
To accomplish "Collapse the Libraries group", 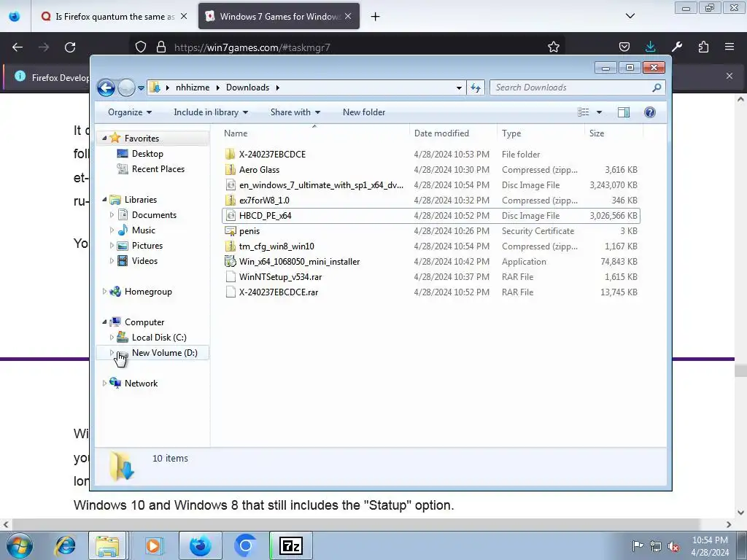I will 104,200.
